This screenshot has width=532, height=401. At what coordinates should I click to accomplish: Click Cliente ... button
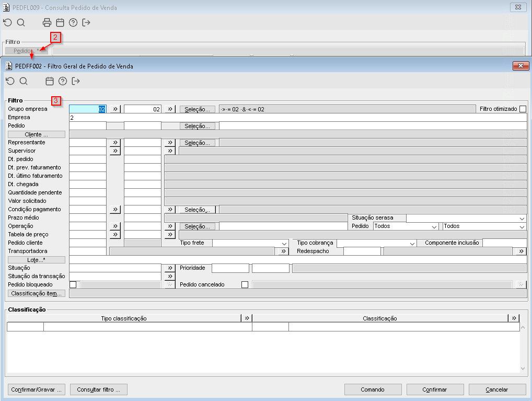click(36, 134)
